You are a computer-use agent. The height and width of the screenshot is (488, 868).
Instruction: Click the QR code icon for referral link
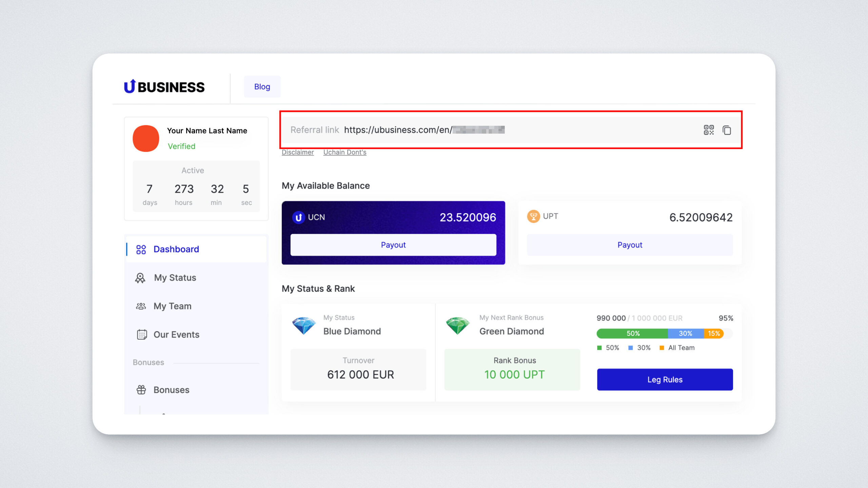(709, 130)
